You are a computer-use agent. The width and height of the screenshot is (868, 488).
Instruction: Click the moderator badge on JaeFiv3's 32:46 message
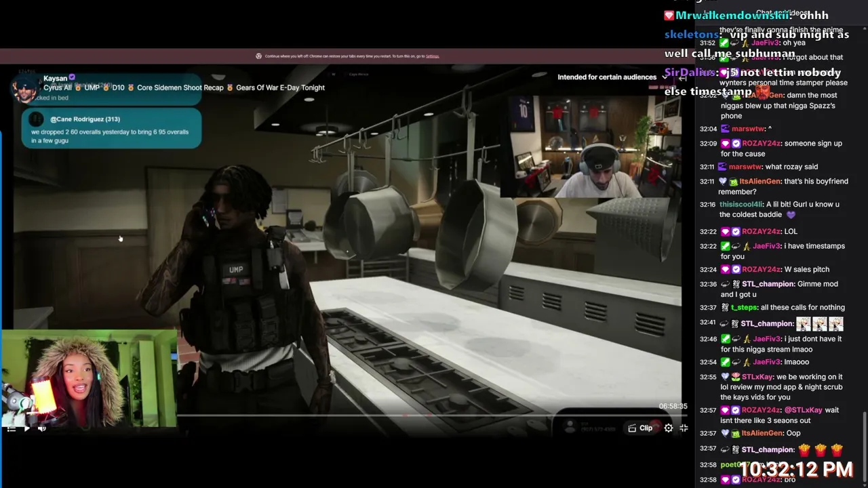click(725, 339)
